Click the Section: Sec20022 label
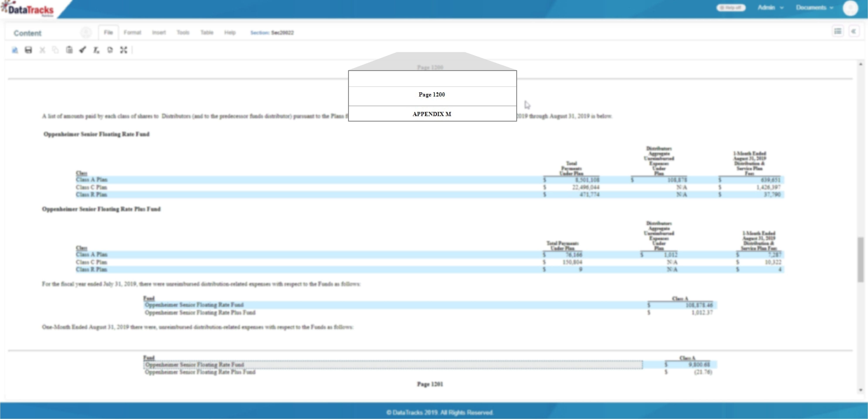 [272, 33]
